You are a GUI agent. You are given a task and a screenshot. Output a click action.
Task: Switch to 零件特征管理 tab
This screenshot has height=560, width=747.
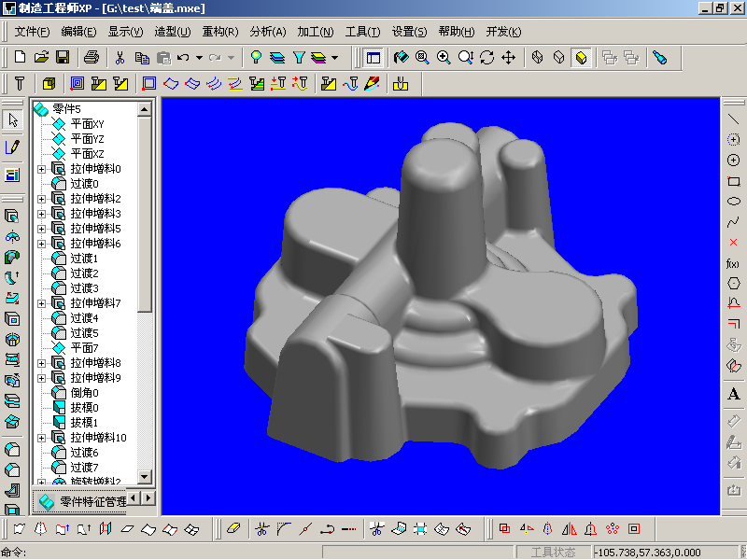(84, 501)
